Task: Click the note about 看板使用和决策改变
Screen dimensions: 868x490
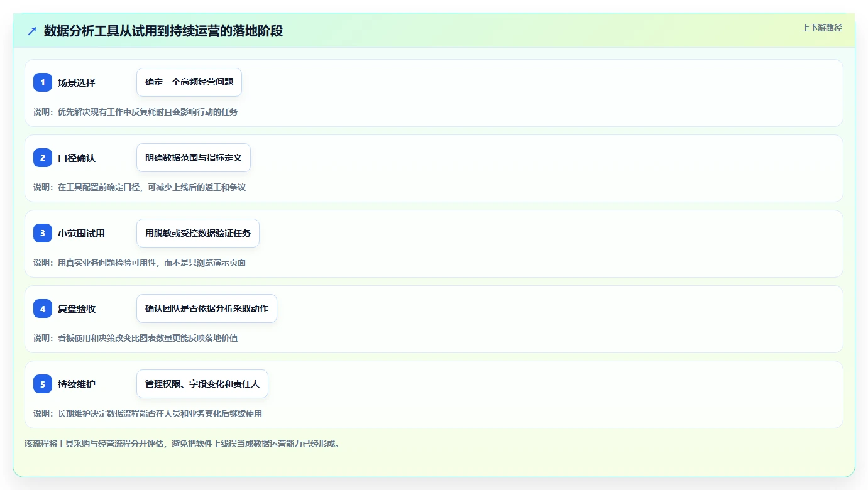Action: (135, 338)
